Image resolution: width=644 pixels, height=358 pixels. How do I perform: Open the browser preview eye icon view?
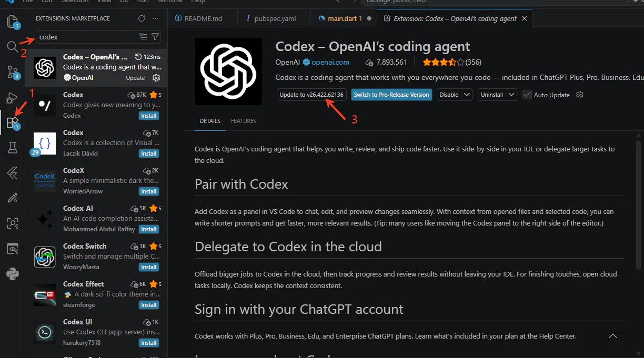(12, 248)
